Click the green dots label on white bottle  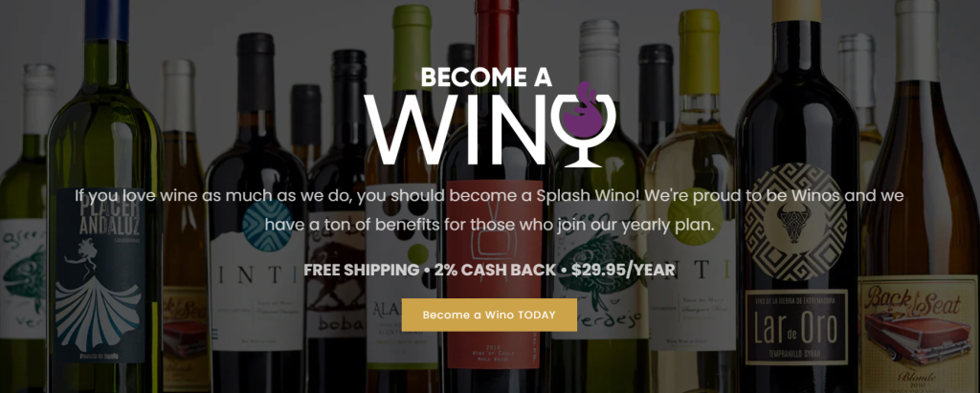point(402,275)
